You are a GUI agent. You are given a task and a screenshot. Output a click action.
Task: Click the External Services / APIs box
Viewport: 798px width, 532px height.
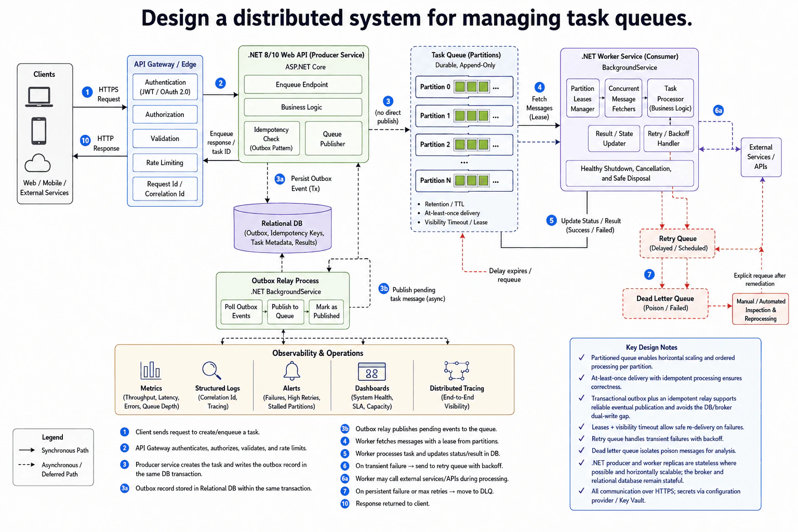pos(761,157)
